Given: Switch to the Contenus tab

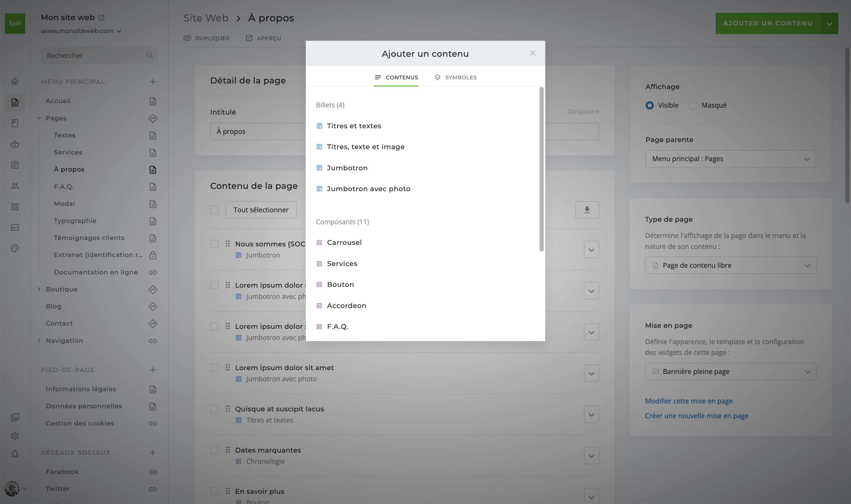Looking at the screenshot, I should point(396,77).
